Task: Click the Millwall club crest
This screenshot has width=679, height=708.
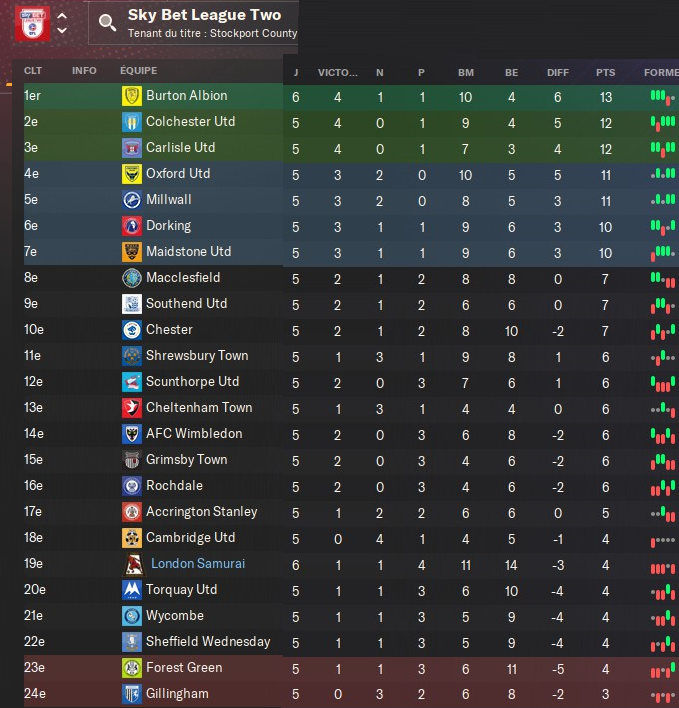Action: coord(131,200)
